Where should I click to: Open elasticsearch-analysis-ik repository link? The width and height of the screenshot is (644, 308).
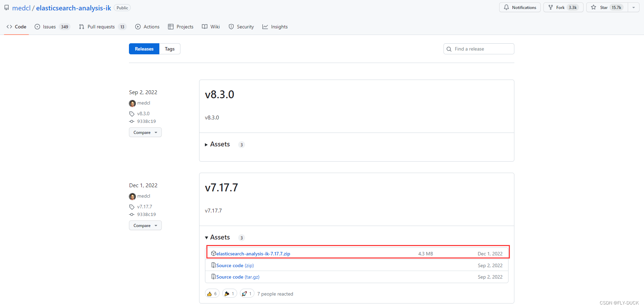[74, 8]
